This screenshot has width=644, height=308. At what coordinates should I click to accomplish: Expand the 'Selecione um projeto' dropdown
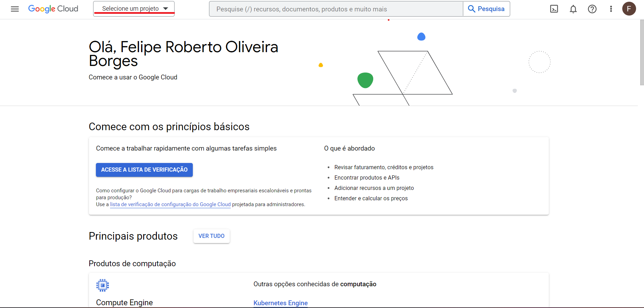point(134,9)
